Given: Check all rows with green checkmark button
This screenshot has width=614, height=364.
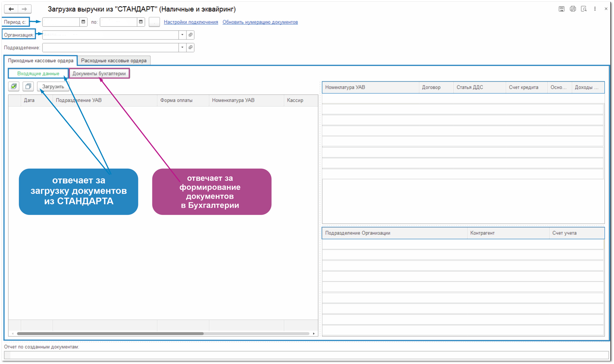Looking at the screenshot, I should (14, 87).
